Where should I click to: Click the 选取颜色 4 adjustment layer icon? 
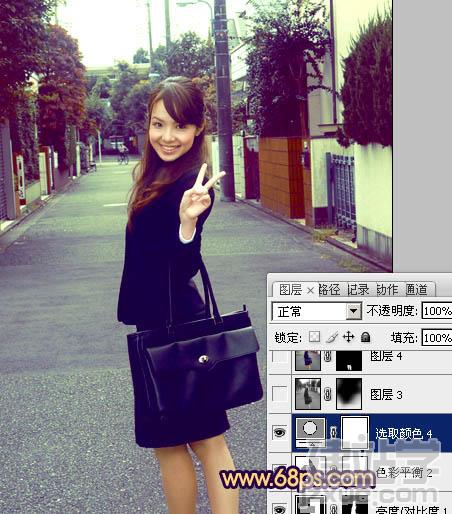(310, 433)
